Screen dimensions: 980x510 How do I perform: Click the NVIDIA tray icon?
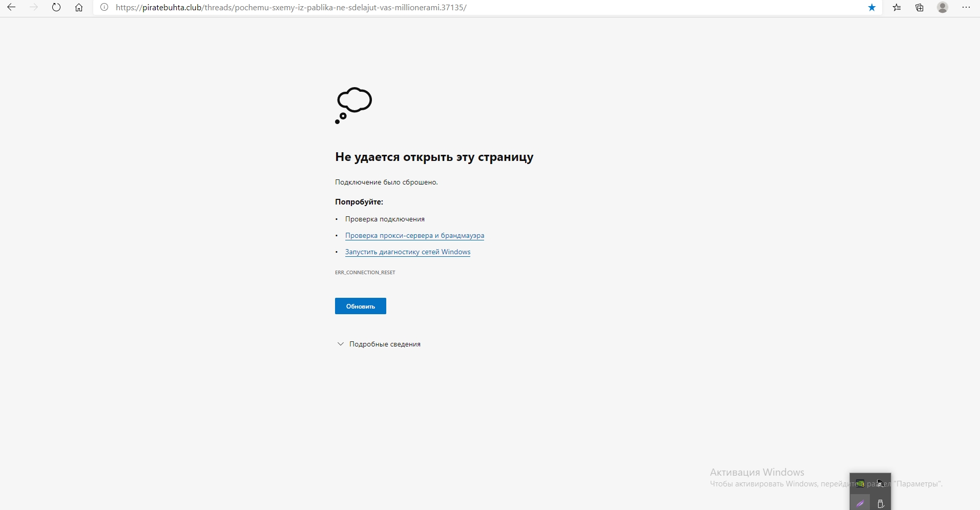pos(860,483)
